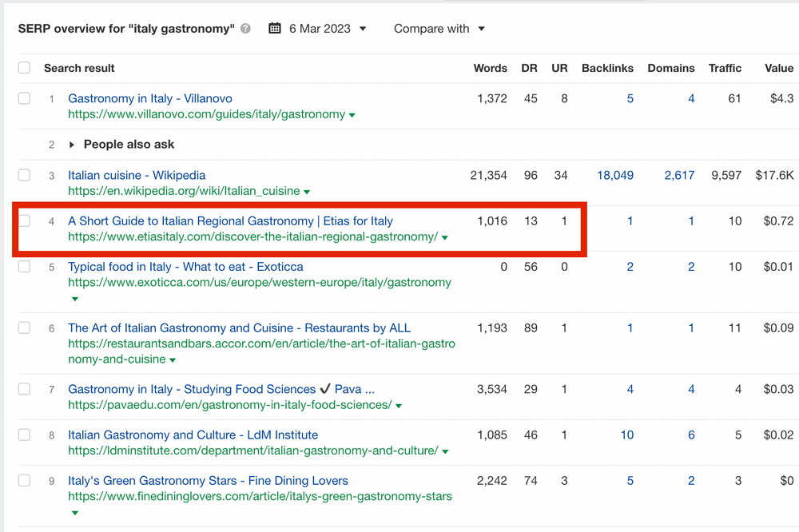Screen dimensions: 799x532
Task: Open dropdown arrow below exoticca.com URL
Action: (75, 299)
